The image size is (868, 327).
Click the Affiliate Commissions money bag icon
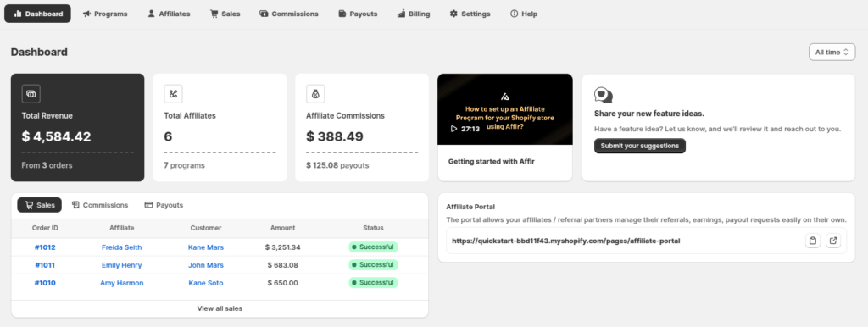coord(315,93)
